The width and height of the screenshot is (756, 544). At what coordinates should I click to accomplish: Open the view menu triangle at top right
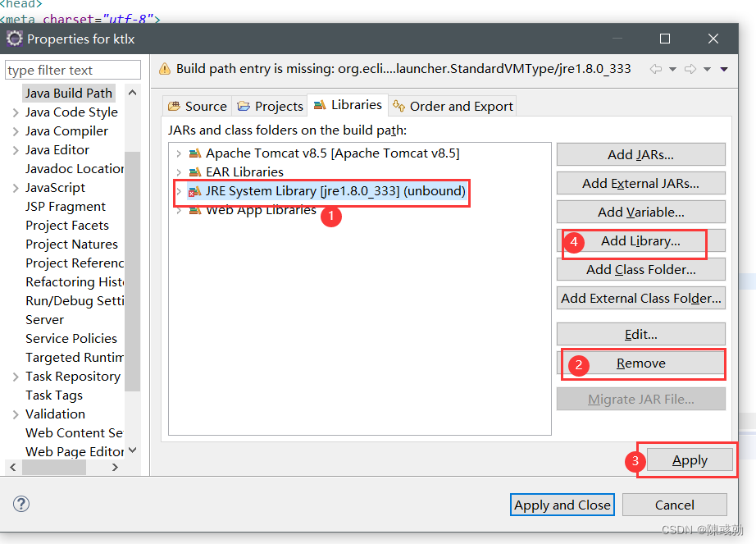(x=723, y=69)
